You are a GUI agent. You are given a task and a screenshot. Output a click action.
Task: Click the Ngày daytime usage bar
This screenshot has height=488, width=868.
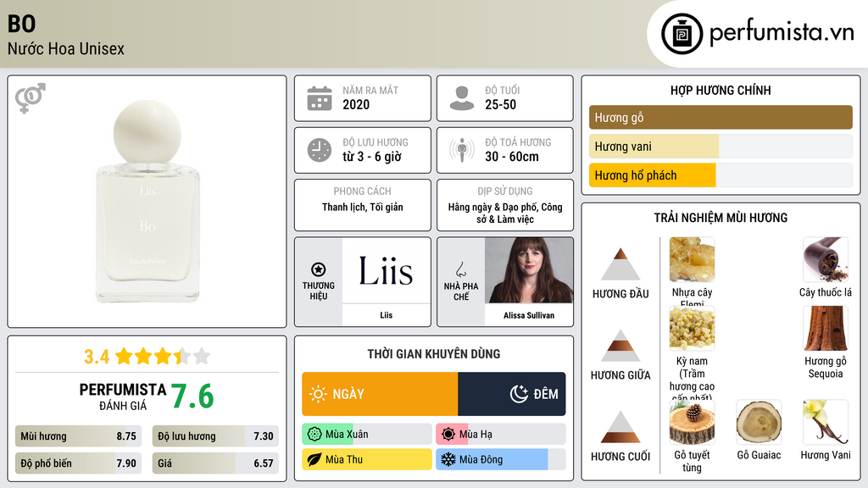[x=380, y=394]
